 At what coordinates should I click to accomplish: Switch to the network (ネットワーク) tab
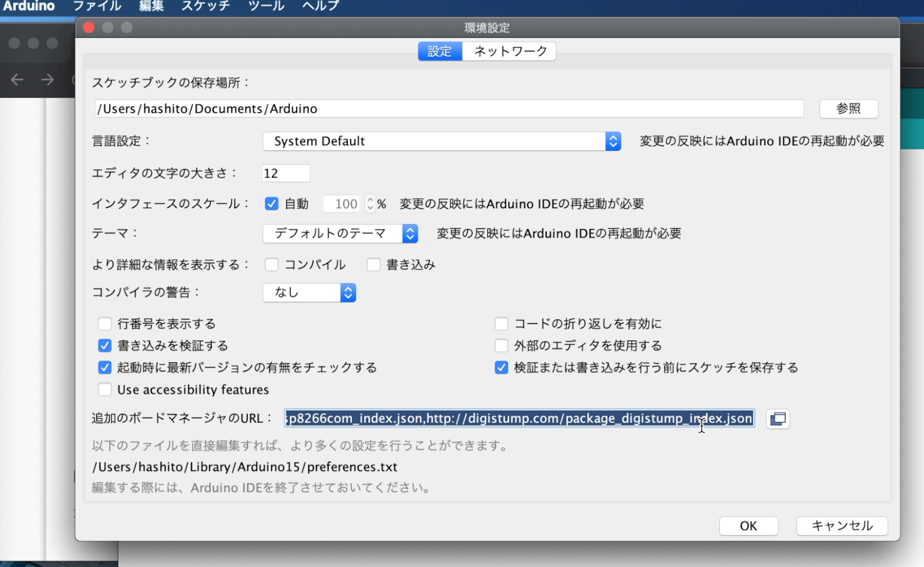[x=510, y=51]
